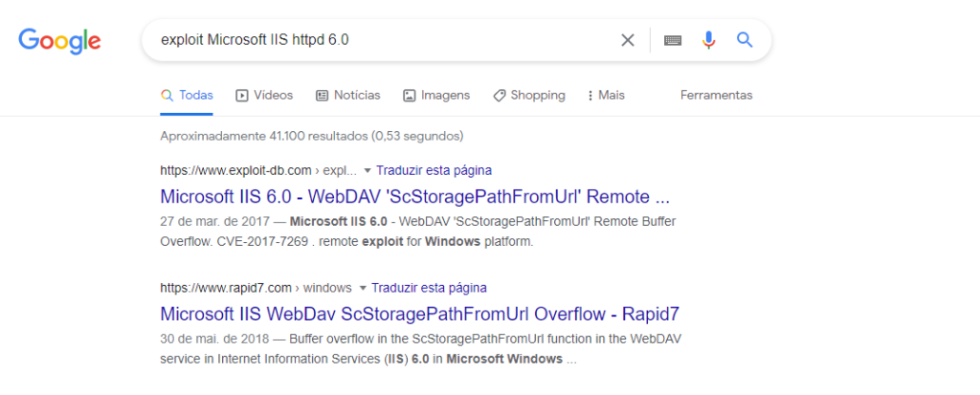The width and height of the screenshot is (980, 395).
Task: Open the Microsoft IIS 6.0 WebDAV result
Action: click(414, 198)
